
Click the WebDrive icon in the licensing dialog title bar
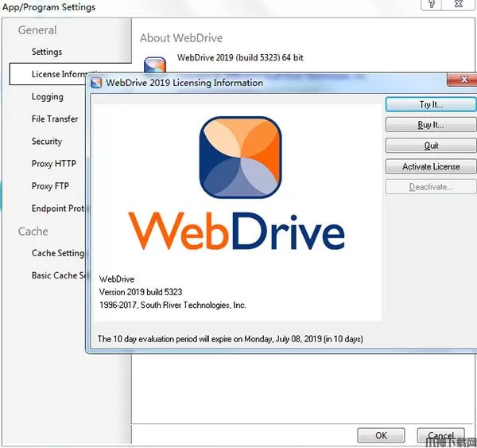(96, 83)
